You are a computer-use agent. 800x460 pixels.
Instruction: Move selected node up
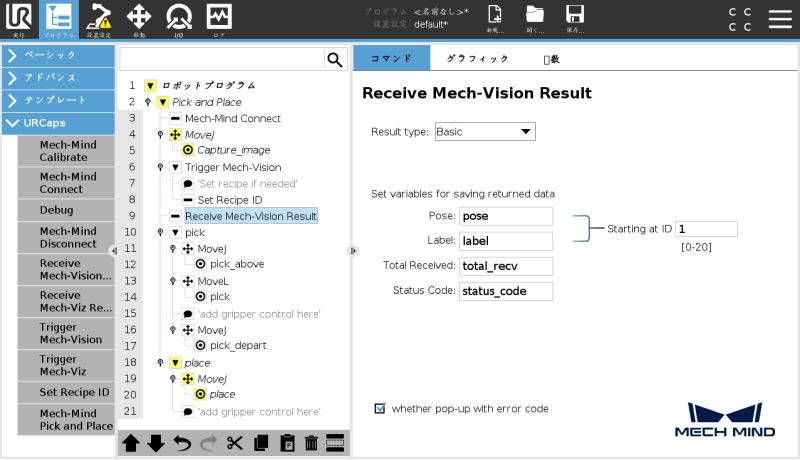click(131, 443)
